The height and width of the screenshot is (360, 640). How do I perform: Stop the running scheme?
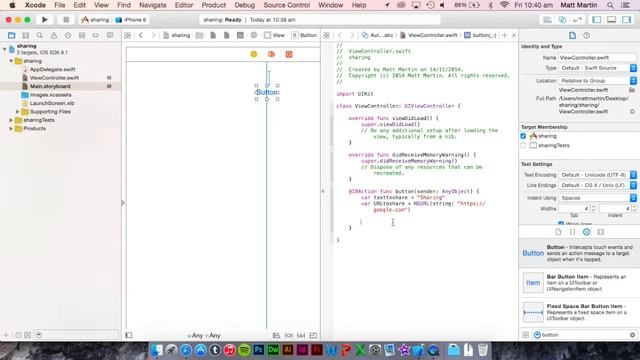66,20
